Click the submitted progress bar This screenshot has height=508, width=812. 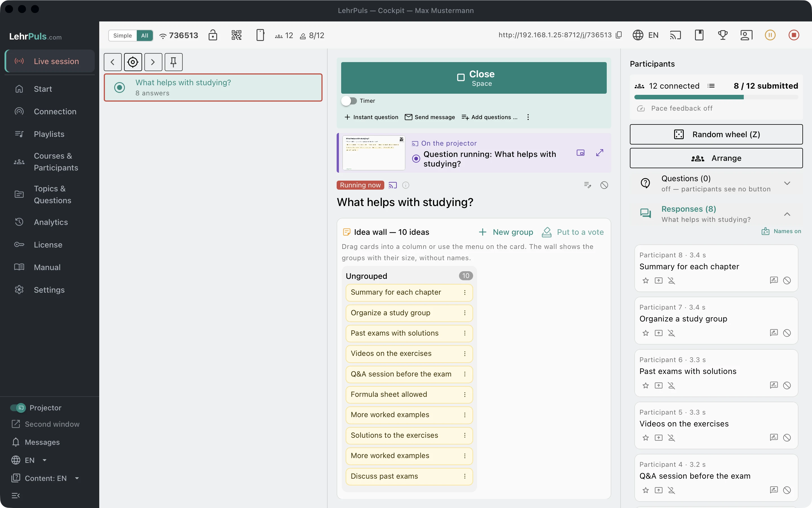tap(716, 97)
